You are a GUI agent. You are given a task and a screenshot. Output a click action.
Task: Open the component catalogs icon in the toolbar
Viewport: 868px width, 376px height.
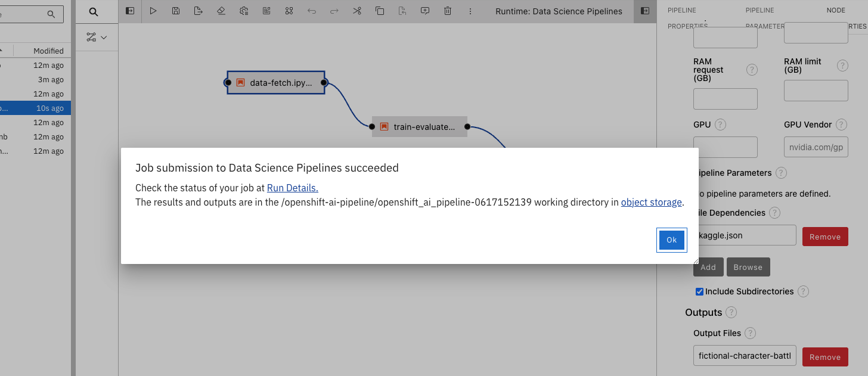pos(289,11)
